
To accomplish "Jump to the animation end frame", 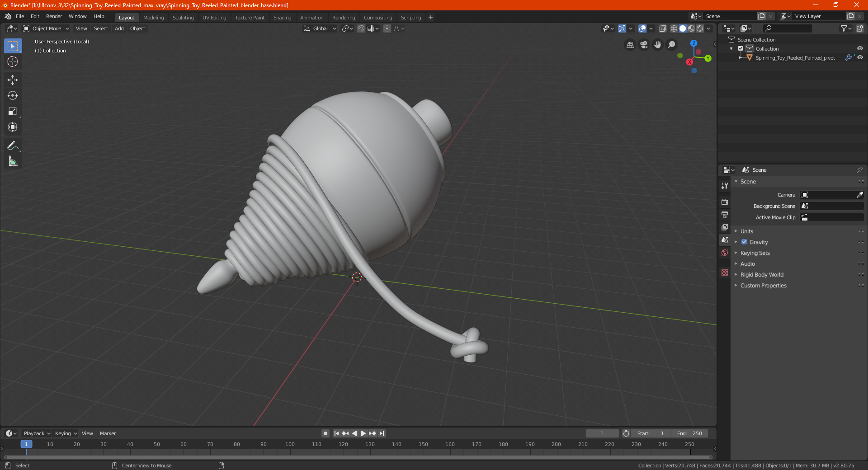I will 382,433.
